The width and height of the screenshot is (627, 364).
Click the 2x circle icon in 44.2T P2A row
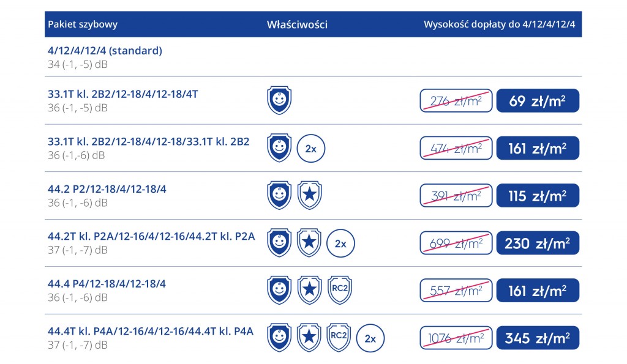click(x=340, y=243)
